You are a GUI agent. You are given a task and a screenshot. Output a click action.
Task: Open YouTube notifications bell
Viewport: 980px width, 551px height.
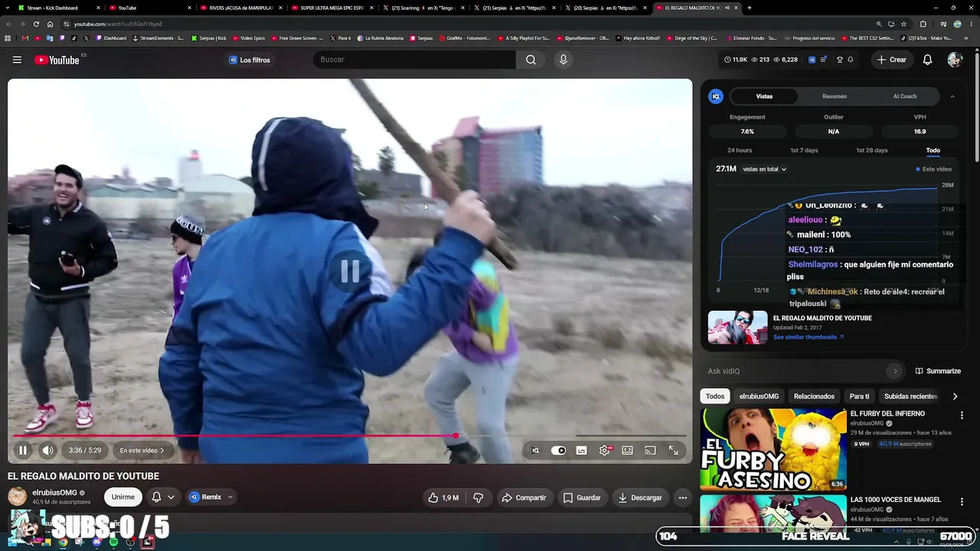[927, 60]
